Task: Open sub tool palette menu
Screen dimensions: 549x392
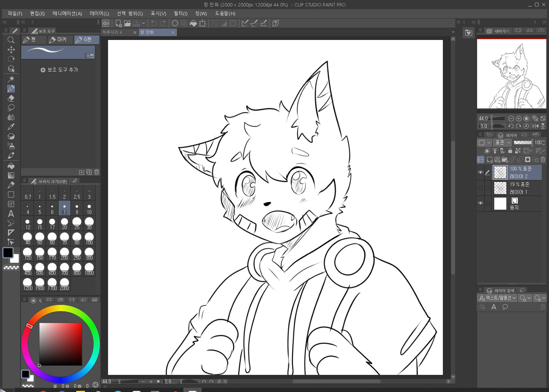Action: pyautogui.click(x=24, y=30)
